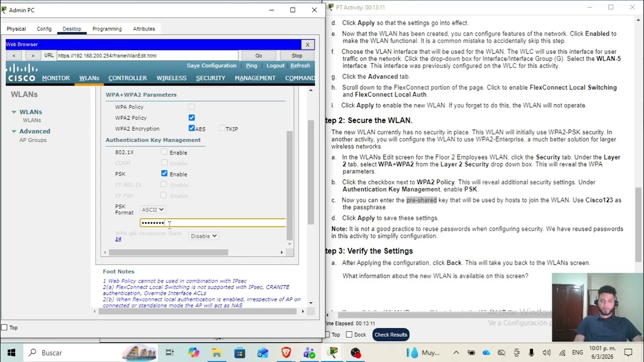The height and width of the screenshot is (362, 644).
Task: Switch to Packet Tracer in the taskbar
Action: point(333,352)
